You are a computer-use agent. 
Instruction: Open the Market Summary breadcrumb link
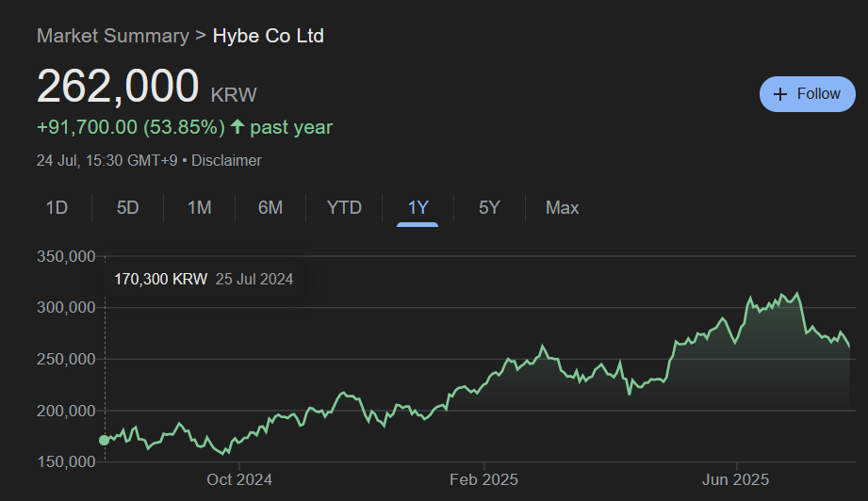coord(113,36)
